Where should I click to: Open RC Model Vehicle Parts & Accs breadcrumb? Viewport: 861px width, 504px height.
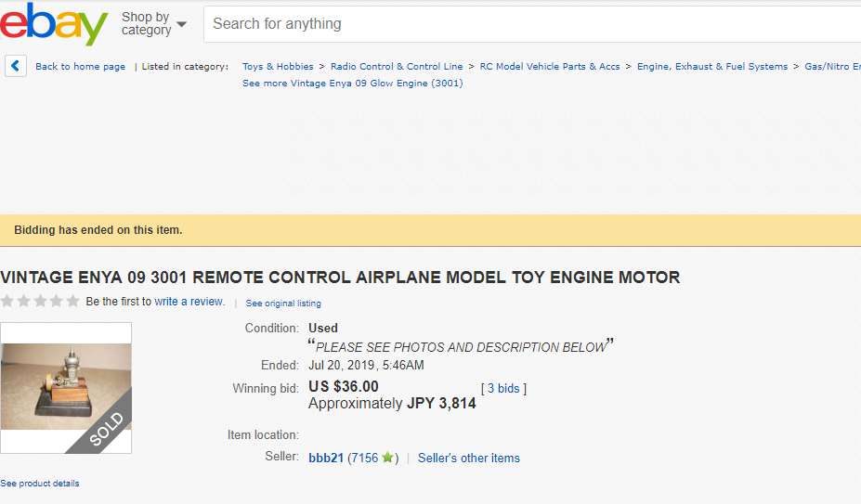tap(550, 67)
